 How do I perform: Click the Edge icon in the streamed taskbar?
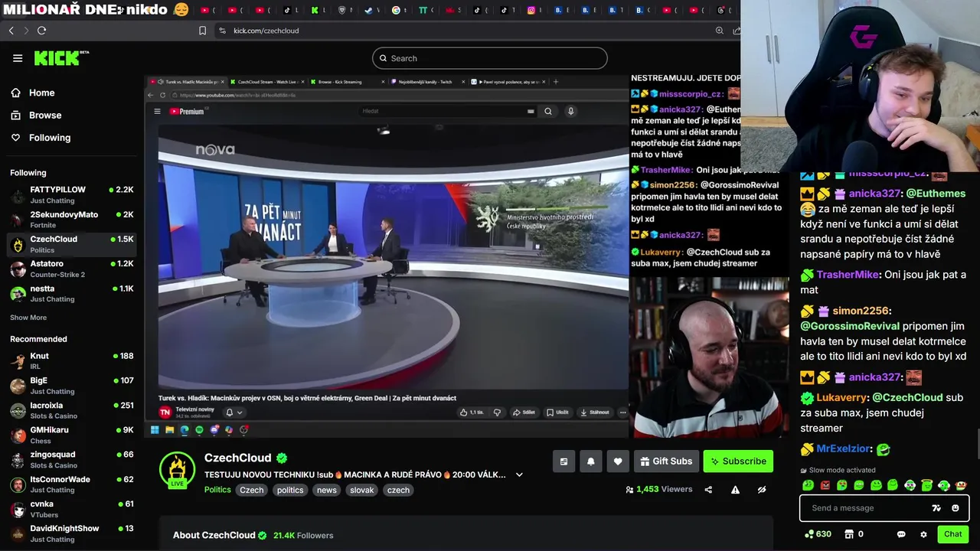coord(185,430)
